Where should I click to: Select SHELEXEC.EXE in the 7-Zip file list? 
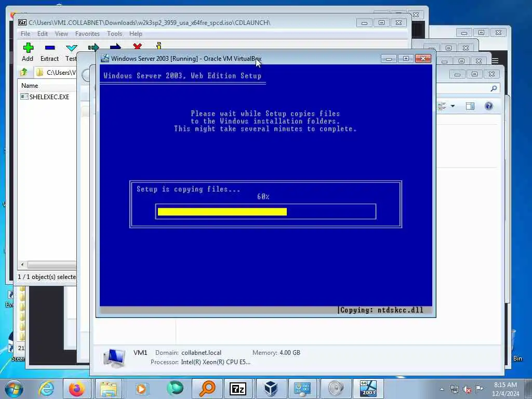[45, 97]
